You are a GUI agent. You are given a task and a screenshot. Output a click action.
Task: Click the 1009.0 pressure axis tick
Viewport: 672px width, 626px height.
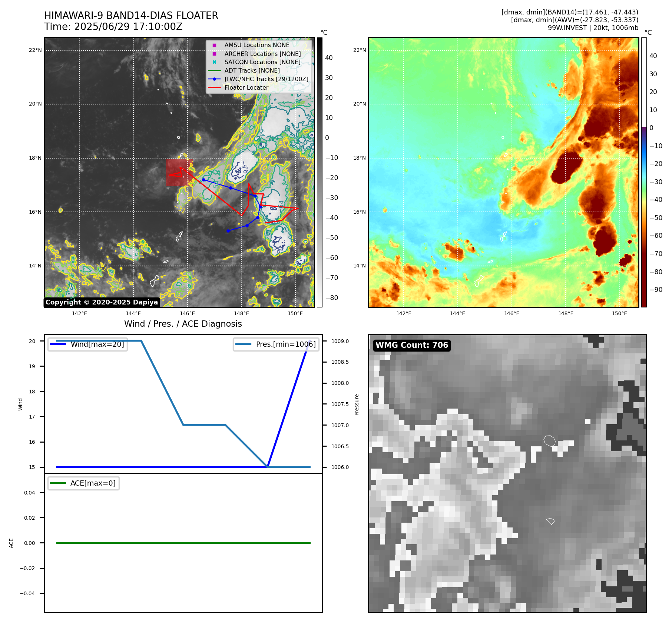coord(340,341)
